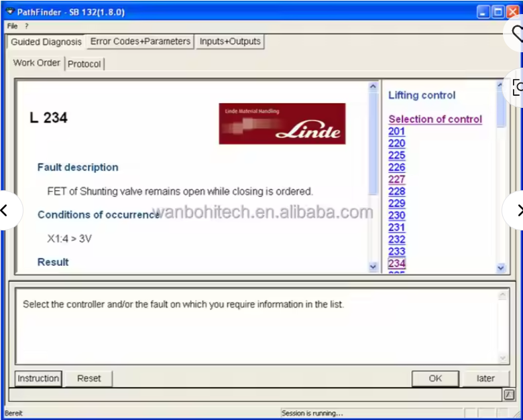This screenshot has height=420, width=523.
Task: Click the Instruction button
Action: click(x=38, y=378)
